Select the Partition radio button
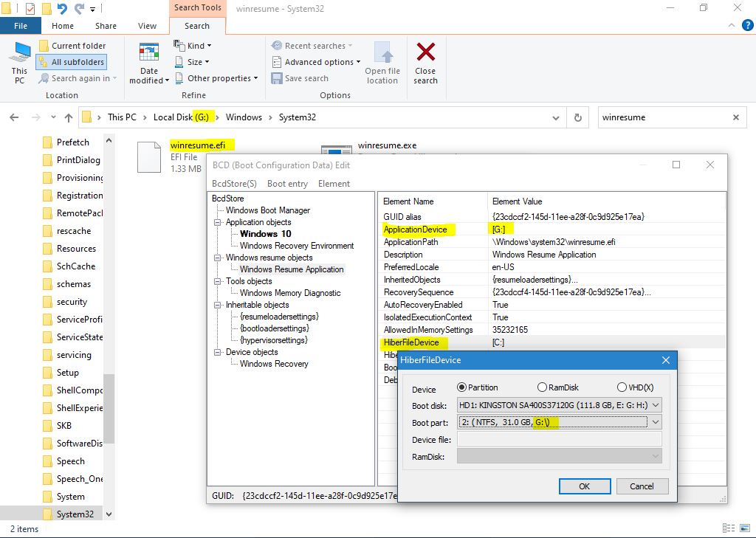The height and width of the screenshot is (538, 756). click(x=462, y=387)
